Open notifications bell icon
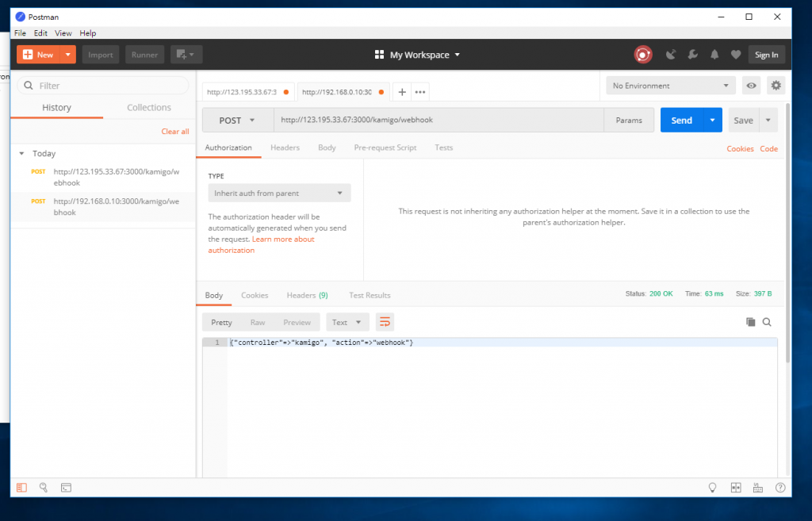The width and height of the screenshot is (812, 521). pyautogui.click(x=714, y=55)
